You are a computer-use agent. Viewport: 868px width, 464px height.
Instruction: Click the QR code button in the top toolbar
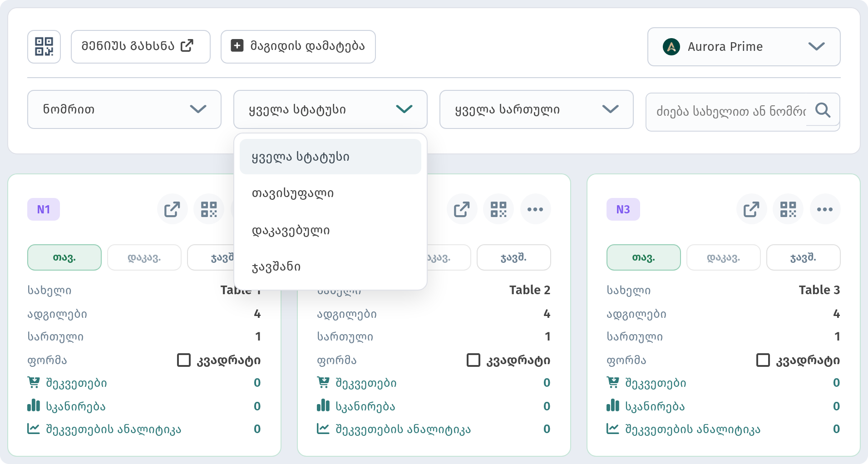44,47
